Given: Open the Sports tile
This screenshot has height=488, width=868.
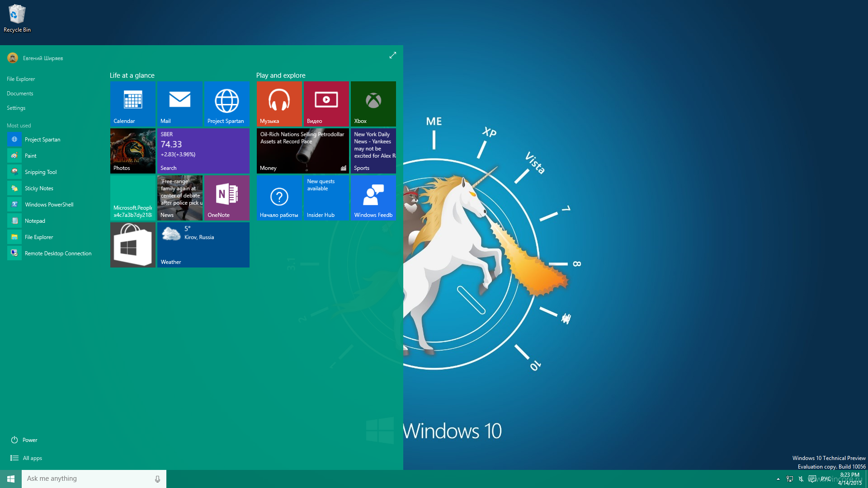Looking at the screenshot, I should click(x=373, y=151).
